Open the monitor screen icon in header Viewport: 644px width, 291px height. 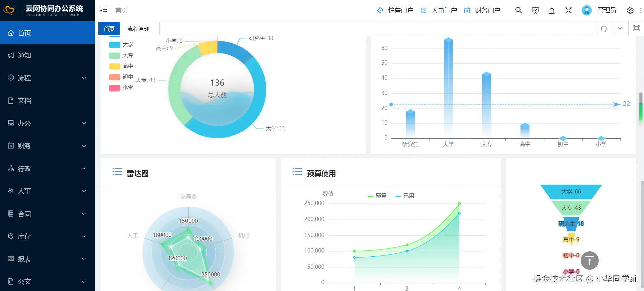click(535, 10)
